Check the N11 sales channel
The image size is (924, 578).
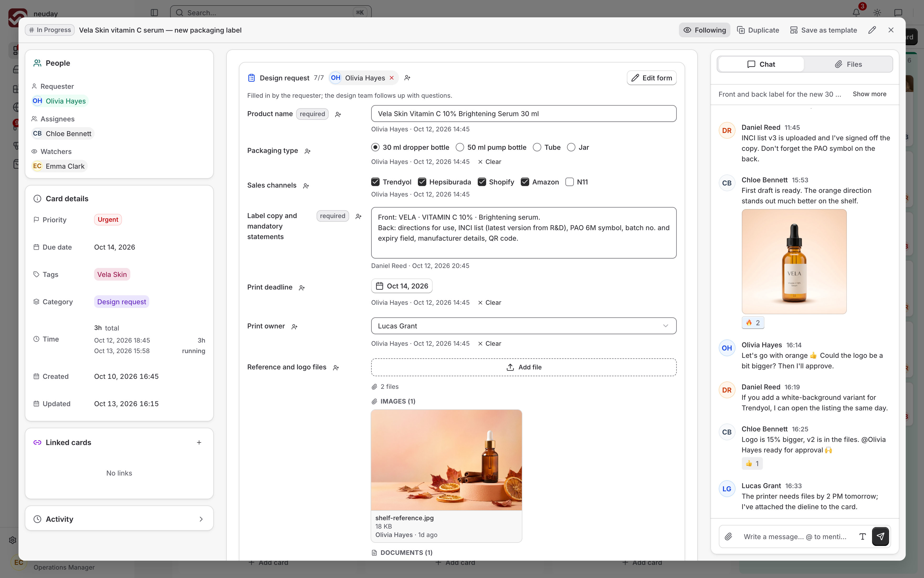569,182
